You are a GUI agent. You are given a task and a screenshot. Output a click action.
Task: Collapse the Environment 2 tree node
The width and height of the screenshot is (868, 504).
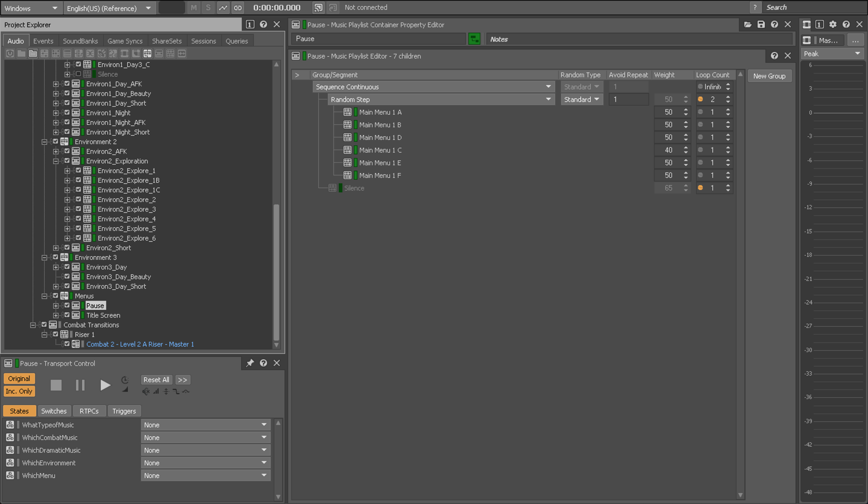coord(44,142)
